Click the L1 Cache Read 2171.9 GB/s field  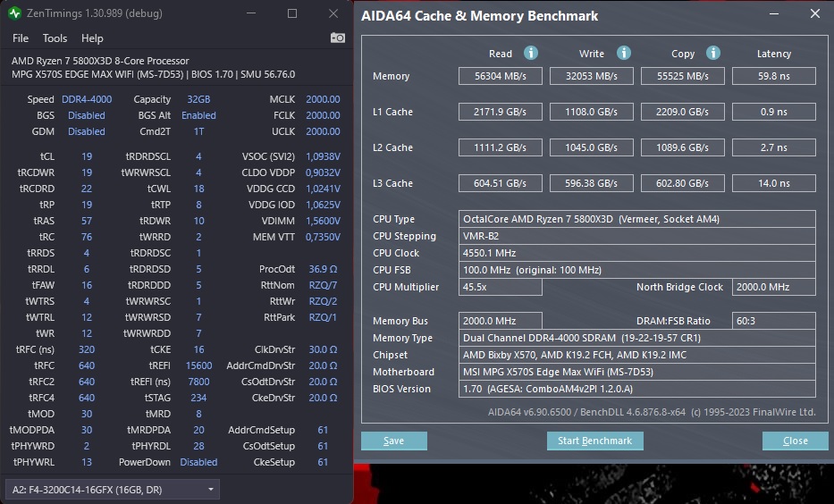point(500,112)
